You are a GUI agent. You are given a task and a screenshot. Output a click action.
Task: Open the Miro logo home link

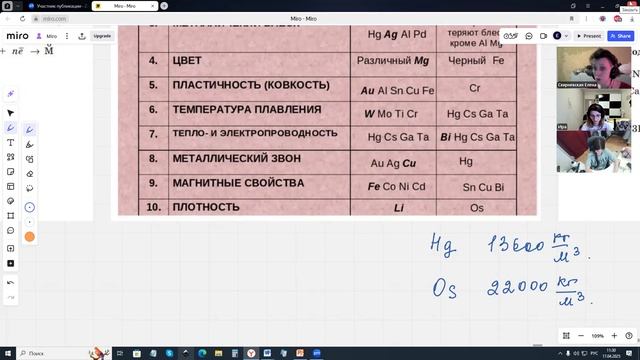click(x=17, y=36)
